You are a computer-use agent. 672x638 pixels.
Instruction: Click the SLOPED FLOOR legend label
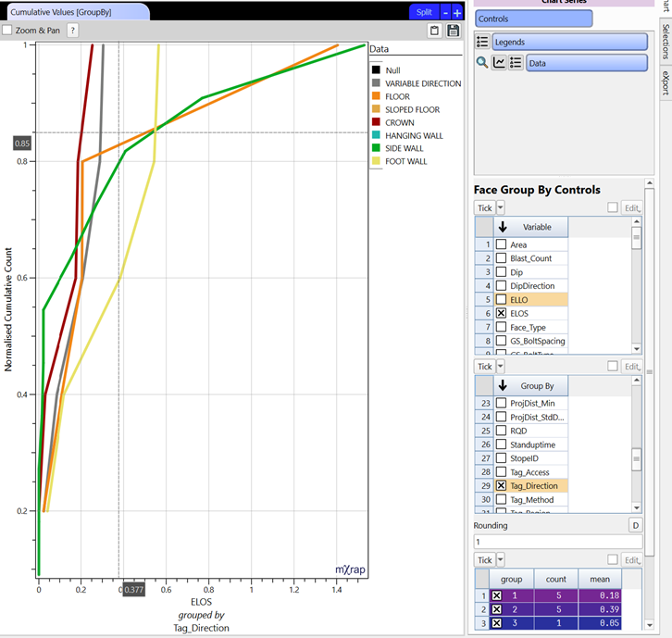[x=412, y=109]
